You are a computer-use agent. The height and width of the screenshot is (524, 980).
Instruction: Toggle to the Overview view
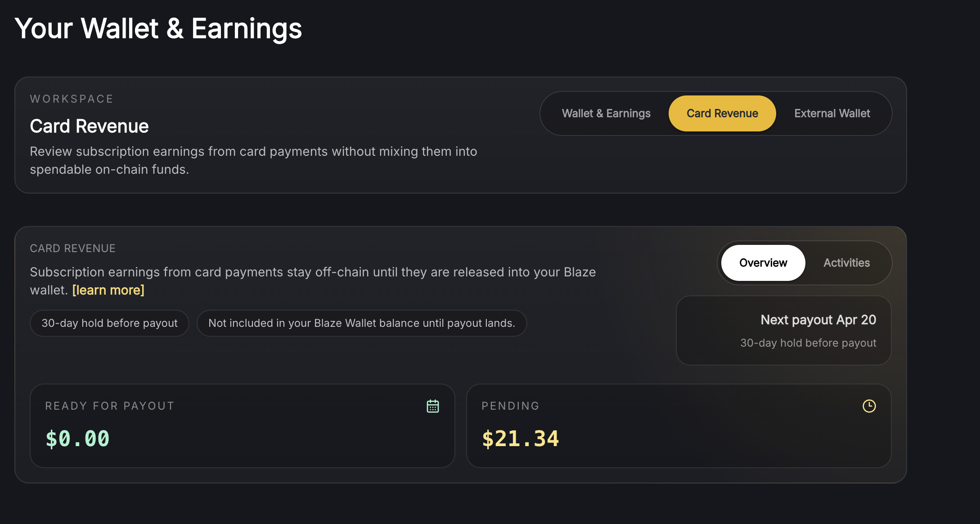[x=763, y=263]
